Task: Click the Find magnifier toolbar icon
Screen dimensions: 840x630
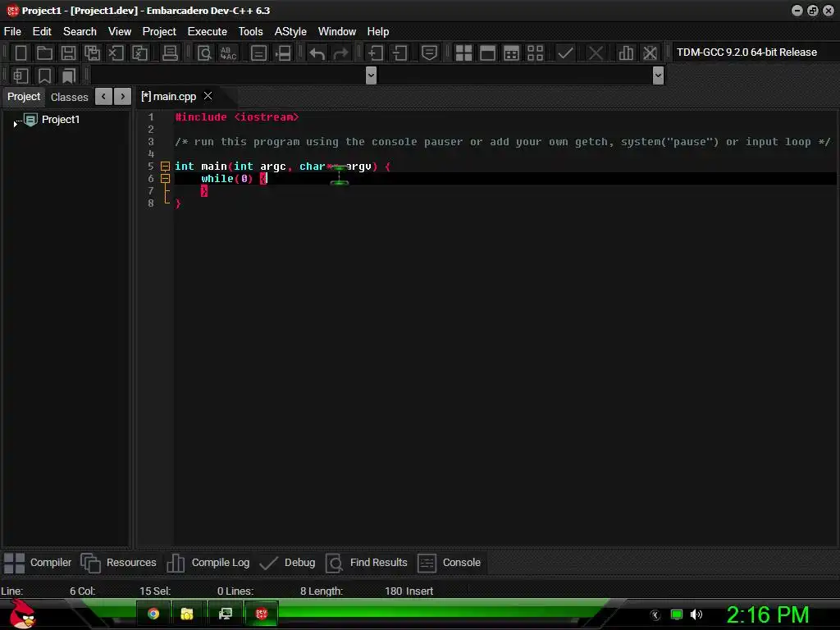Action: point(204,52)
